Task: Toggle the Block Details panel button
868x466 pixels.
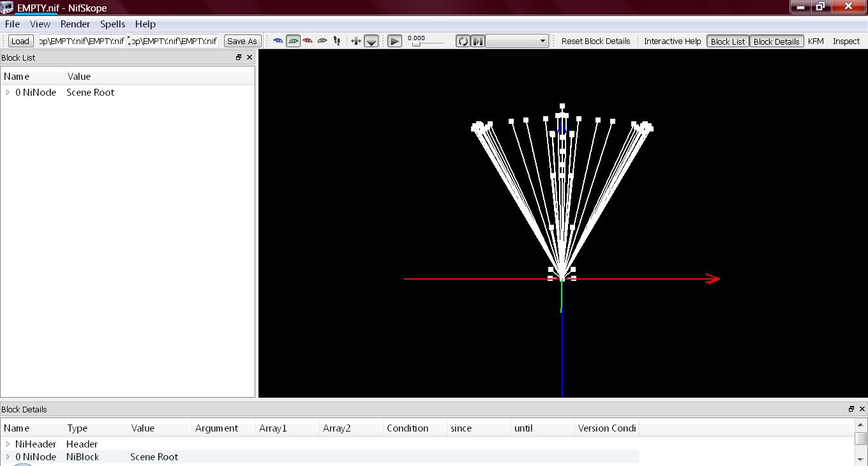Action: tap(776, 41)
